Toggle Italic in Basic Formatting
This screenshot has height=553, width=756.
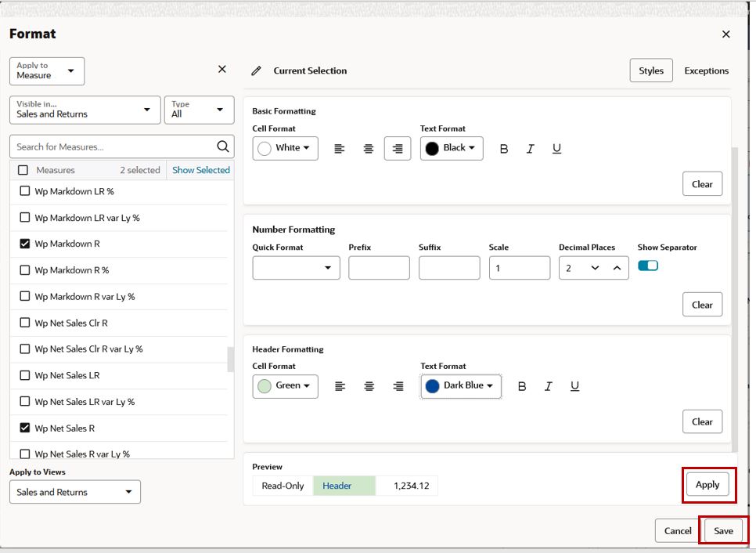click(x=531, y=149)
